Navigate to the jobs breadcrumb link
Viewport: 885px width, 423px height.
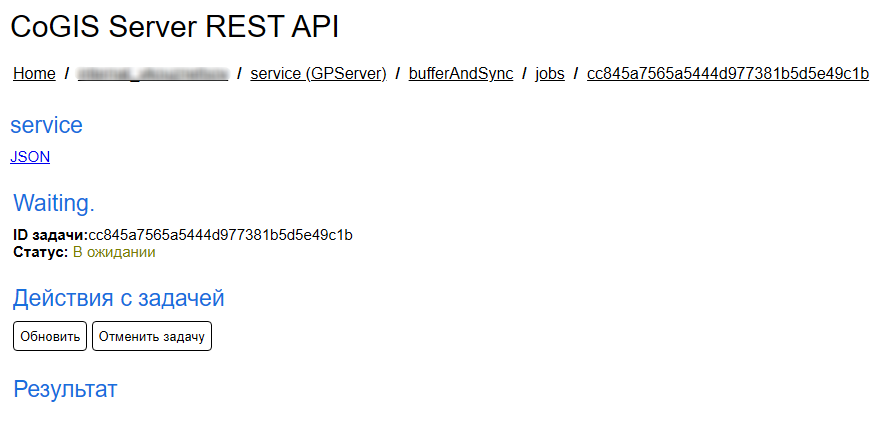click(x=550, y=73)
